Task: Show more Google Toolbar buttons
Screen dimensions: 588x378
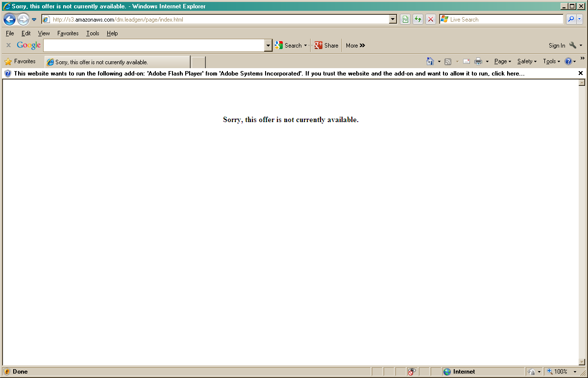Action: 356,46
